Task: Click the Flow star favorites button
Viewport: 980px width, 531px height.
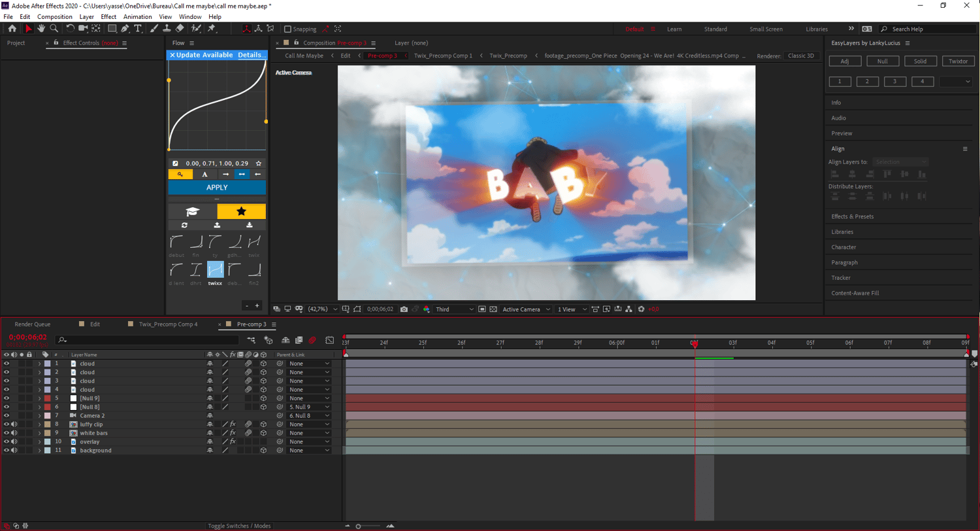Action: click(241, 211)
